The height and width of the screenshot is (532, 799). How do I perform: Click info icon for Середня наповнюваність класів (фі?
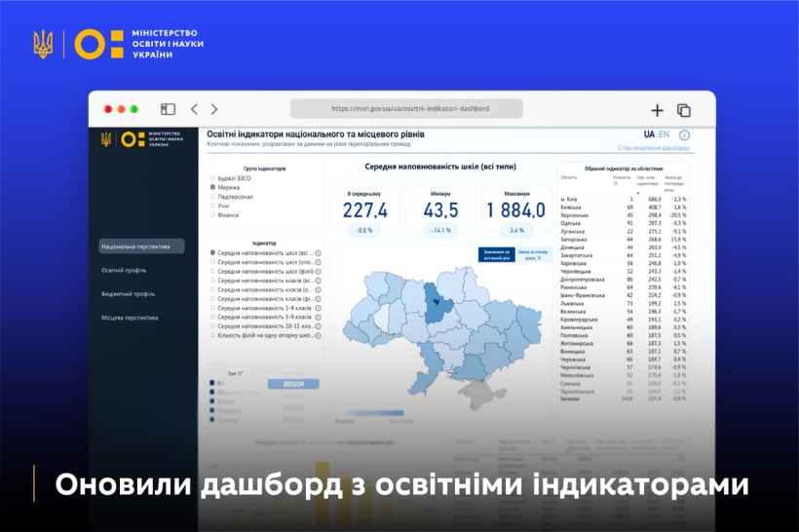[318, 298]
